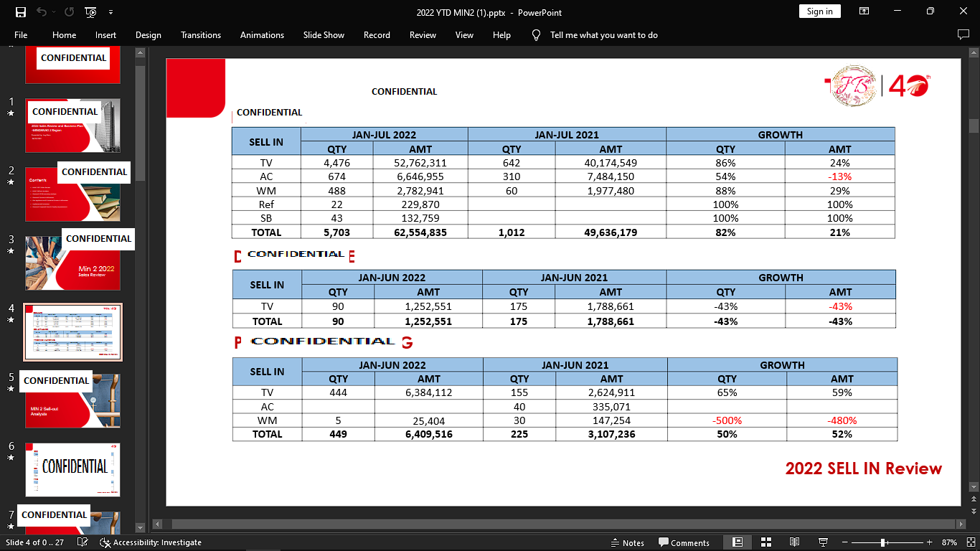Open Ribbon Display Options

tap(864, 11)
